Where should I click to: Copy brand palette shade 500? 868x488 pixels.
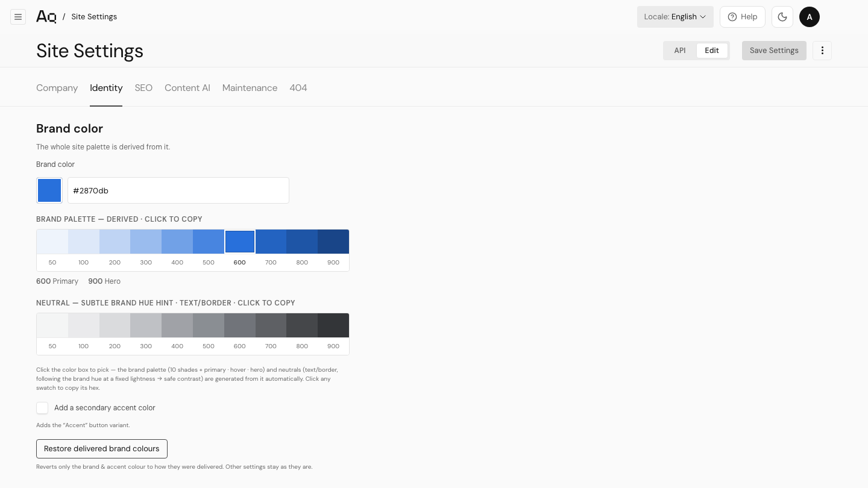(x=209, y=242)
